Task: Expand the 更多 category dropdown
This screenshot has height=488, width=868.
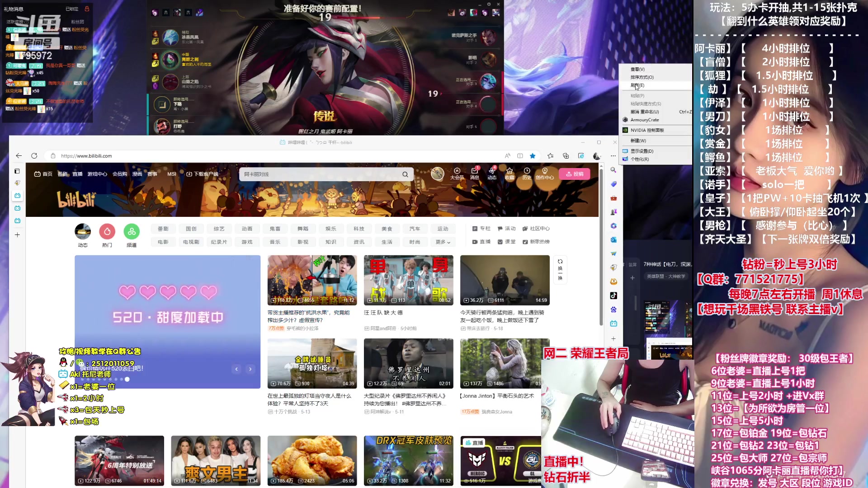Action: [443, 242]
